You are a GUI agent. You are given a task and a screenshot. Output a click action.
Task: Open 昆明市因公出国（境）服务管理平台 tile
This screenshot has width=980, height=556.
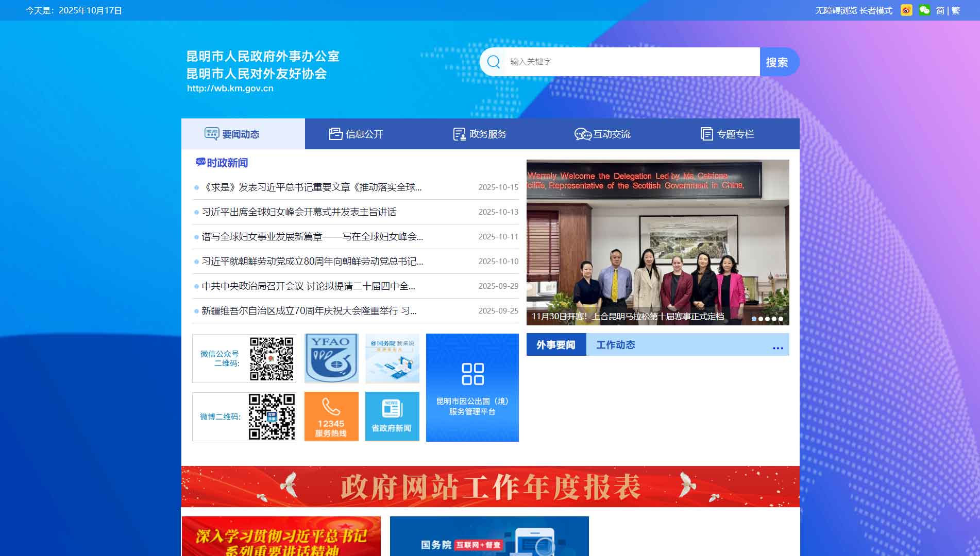(x=472, y=388)
